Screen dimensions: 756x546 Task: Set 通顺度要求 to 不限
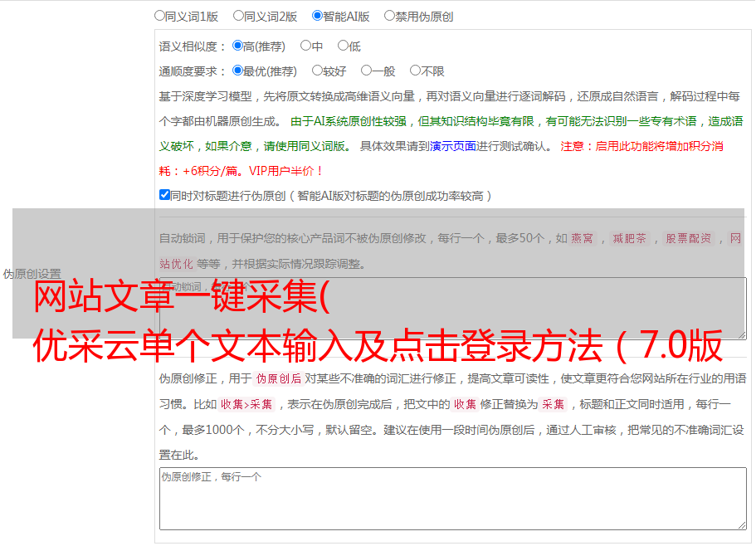click(415, 71)
